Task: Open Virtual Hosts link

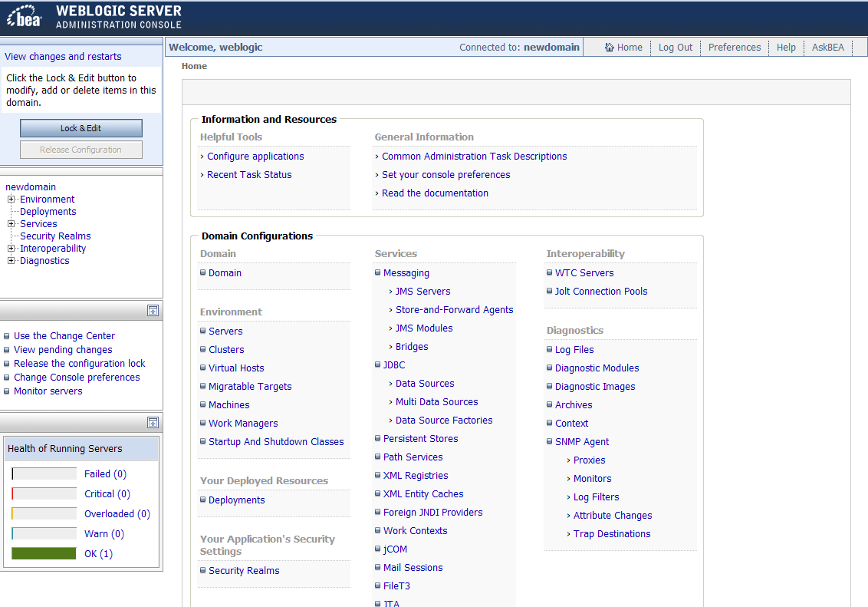Action: coord(236,368)
